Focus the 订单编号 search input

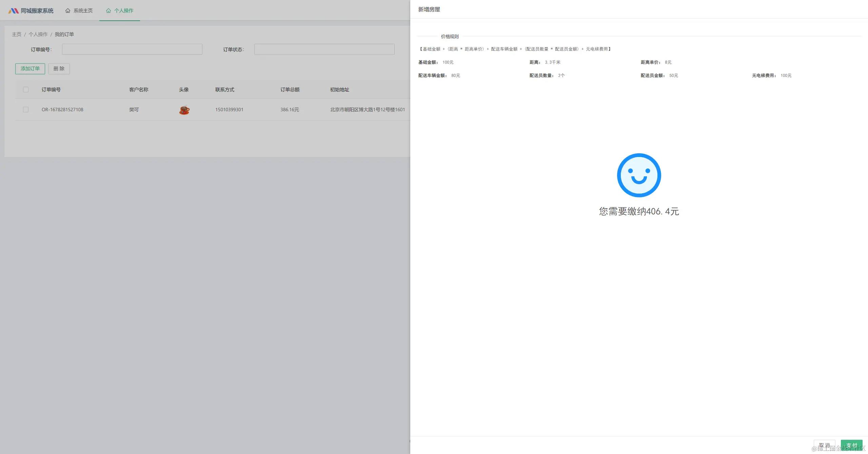click(x=132, y=49)
